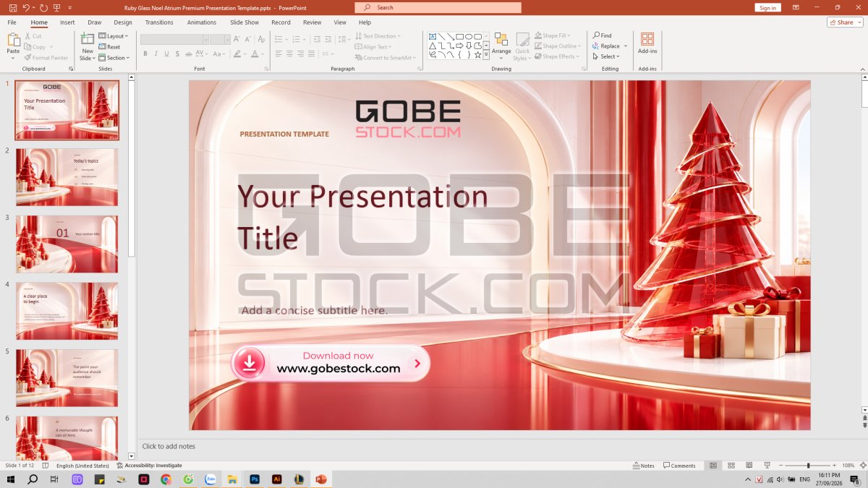Select the triangle shape in gallery
This screenshot has height=488, width=868.
[433, 46]
